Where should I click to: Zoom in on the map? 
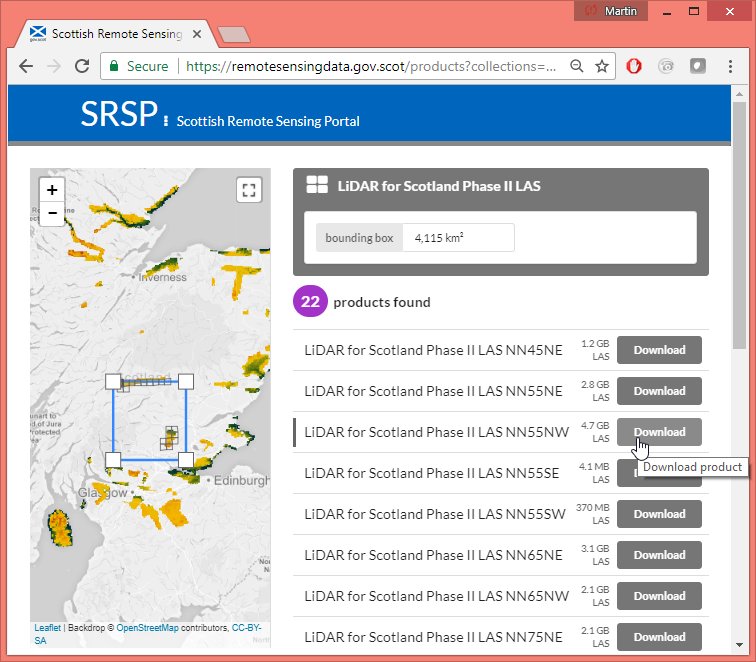tap(52, 189)
